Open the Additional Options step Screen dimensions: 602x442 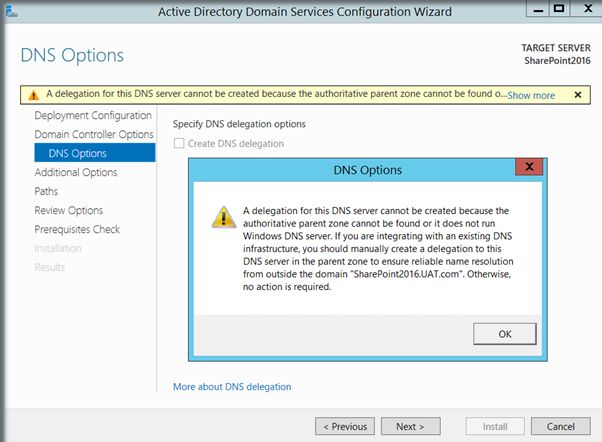pos(76,172)
